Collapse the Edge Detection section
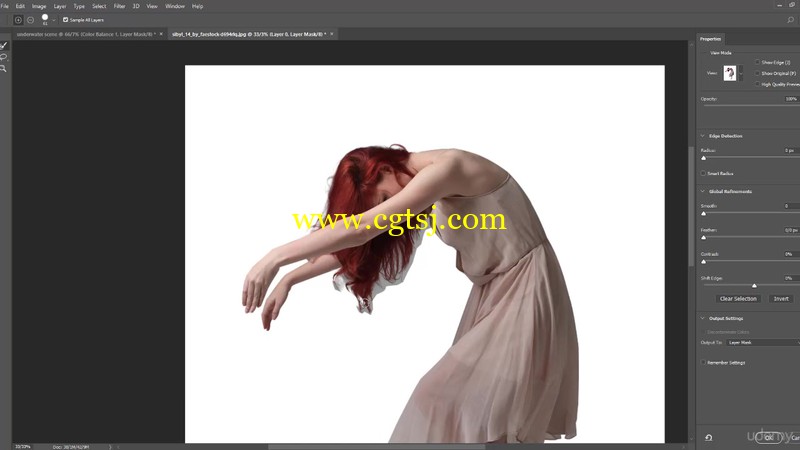 [x=703, y=136]
